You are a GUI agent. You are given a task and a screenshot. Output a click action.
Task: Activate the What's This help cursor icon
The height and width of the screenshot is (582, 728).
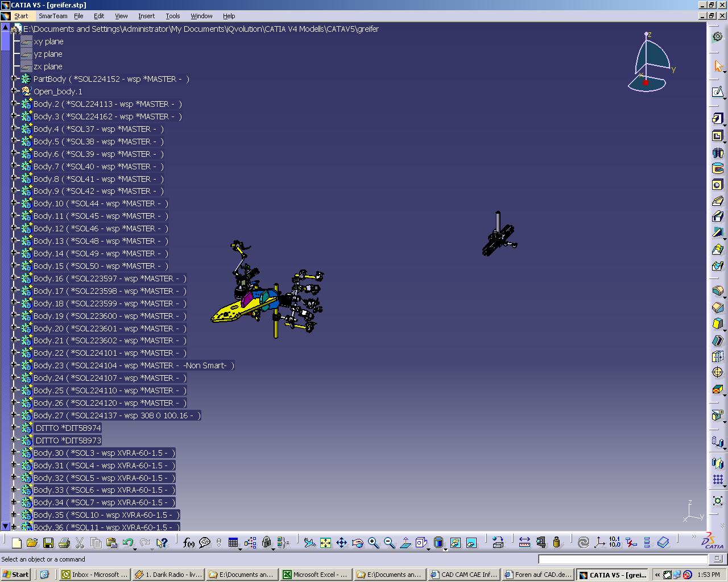[162, 543]
